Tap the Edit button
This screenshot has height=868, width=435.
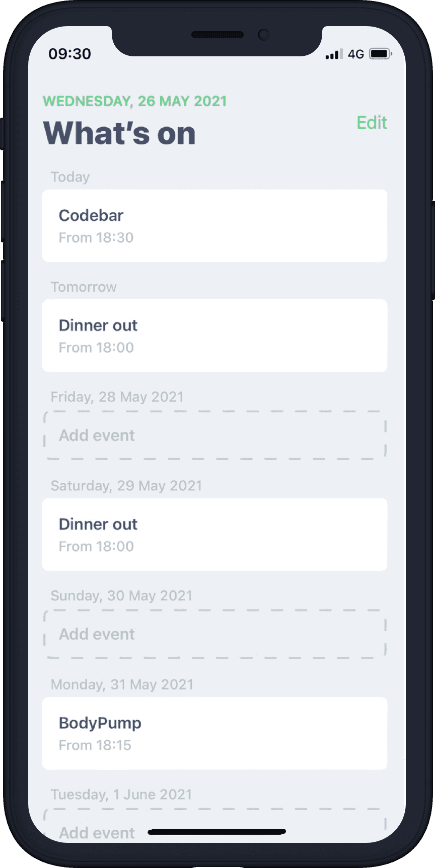pos(372,123)
